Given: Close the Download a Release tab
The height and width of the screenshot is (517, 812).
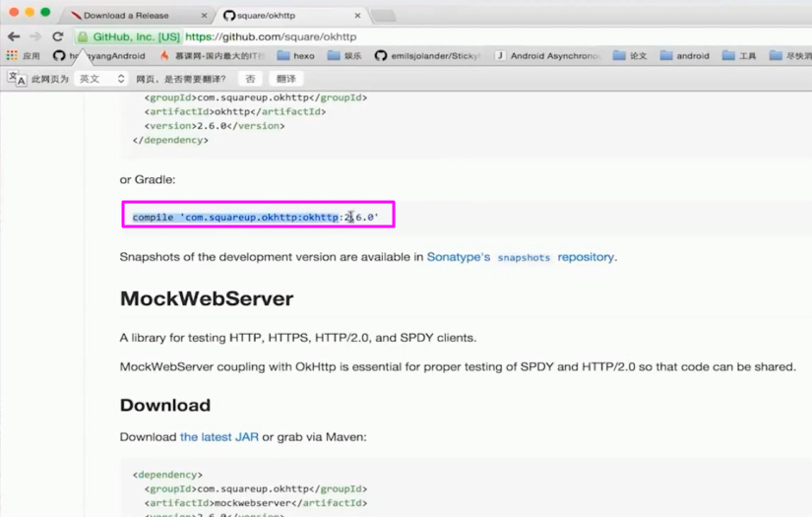Looking at the screenshot, I should (x=205, y=16).
